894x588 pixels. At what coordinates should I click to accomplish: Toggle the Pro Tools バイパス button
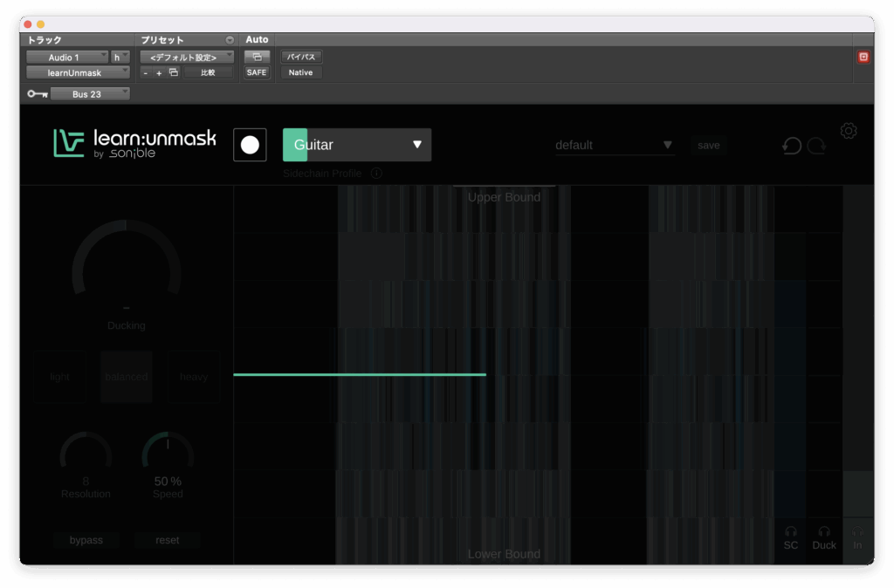301,57
